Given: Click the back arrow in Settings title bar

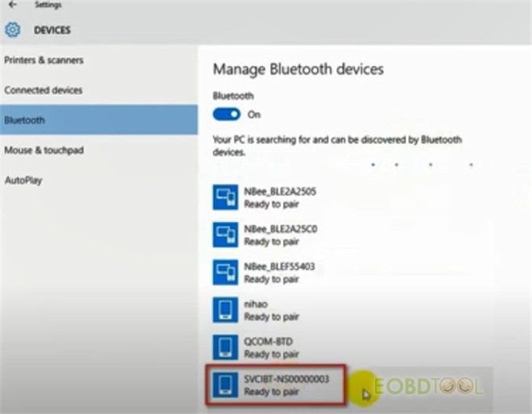Looking at the screenshot, I should click(x=11, y=5).
